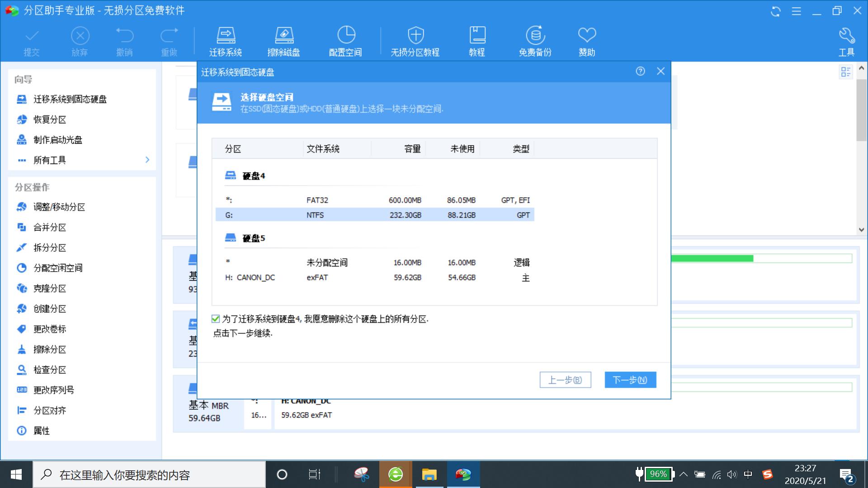Viewport: 868px width, 488px height.
Task: Click the 下一步 next button
Action: tap(630, 380)
